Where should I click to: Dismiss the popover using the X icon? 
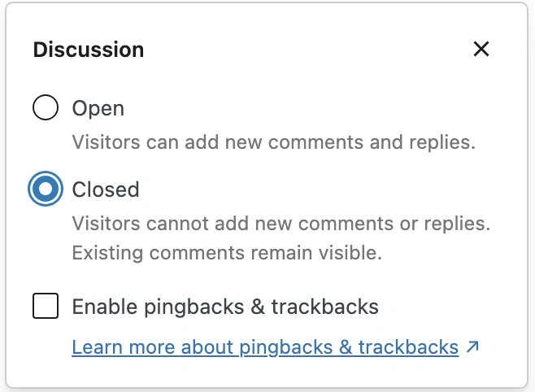click(x=481, y=50)
